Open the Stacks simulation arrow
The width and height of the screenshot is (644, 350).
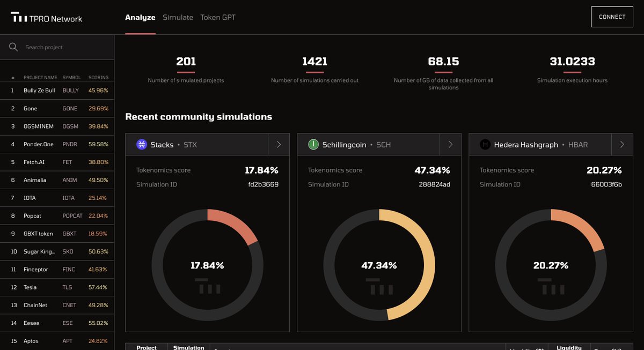pyautogui.click(x=279, y=145)
